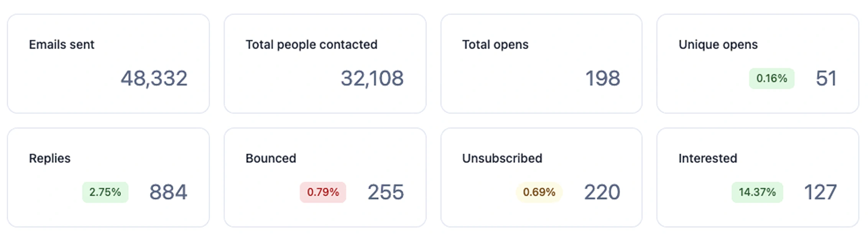The height and width of the screenshot is (235, 868).
Task: Select the 884 replies number
Action: pos(168,192)
